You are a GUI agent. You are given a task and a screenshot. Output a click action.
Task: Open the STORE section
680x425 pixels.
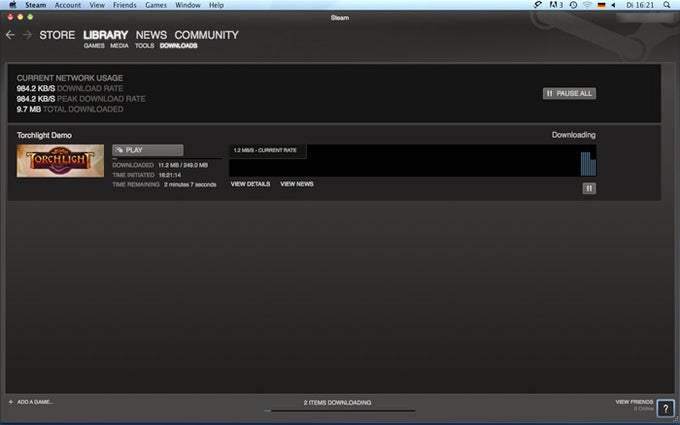[57, 35]
